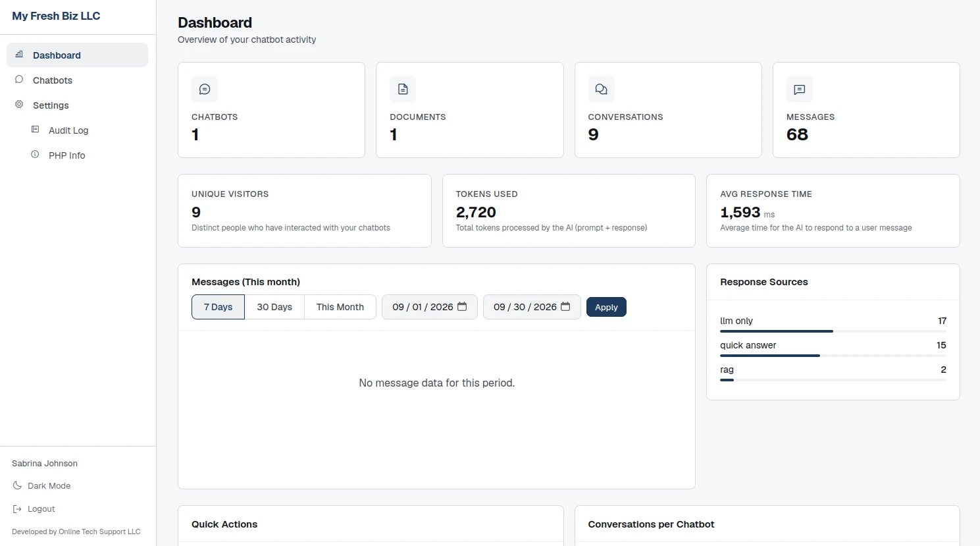The image size is (980, 546).
Task: Select the 30 Days range tab
Action: click(x=274, y=307)
